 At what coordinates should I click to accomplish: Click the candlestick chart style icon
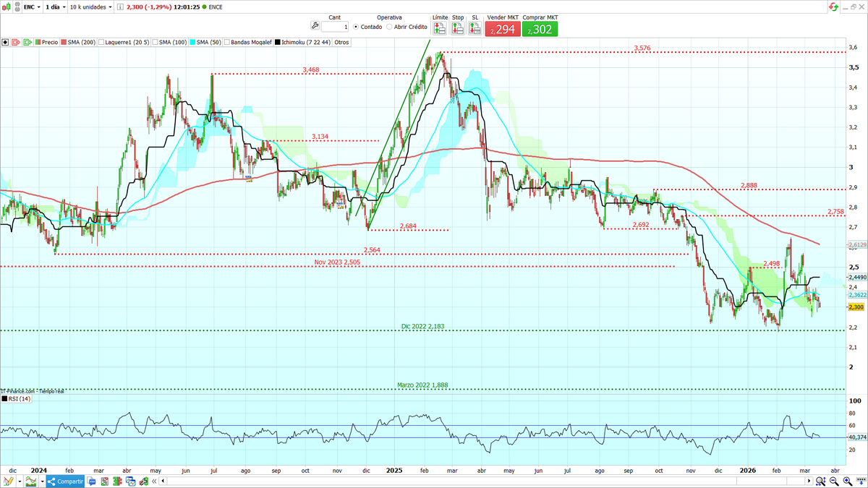pos(7,7)
